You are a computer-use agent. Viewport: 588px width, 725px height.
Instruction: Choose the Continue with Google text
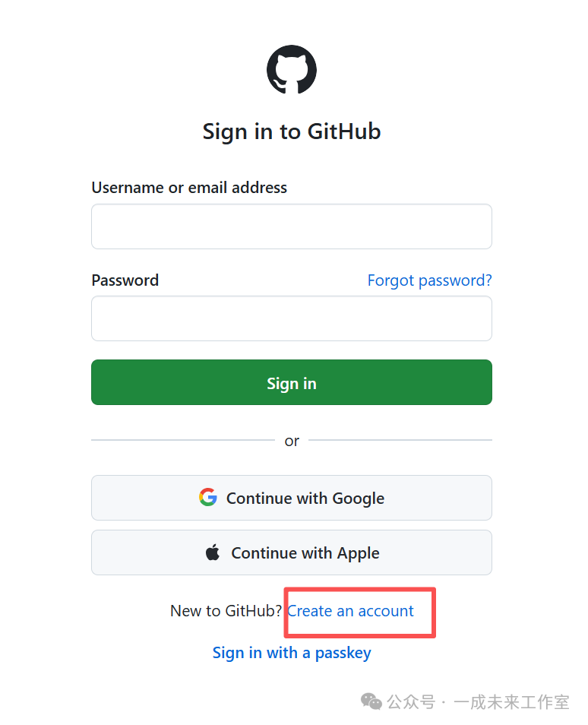305,499
